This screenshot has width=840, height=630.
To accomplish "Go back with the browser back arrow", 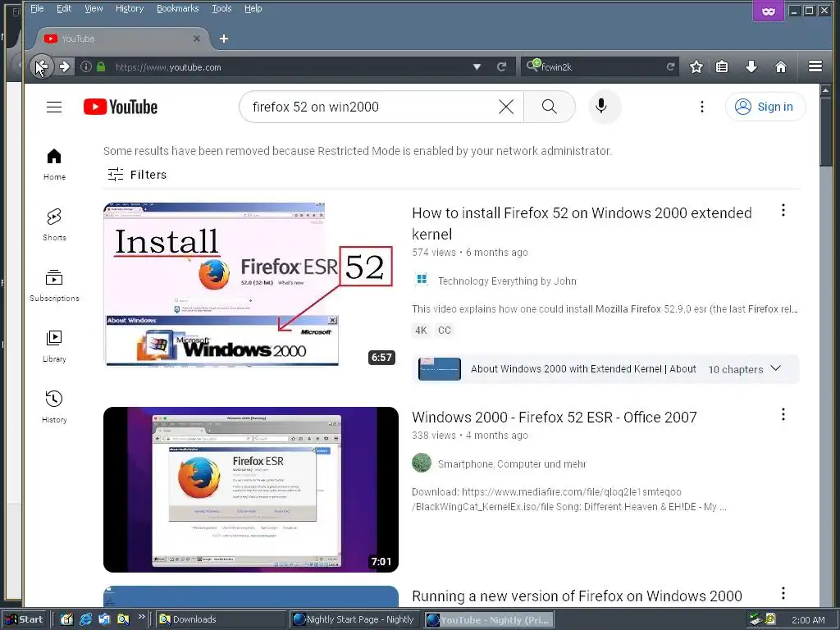I will coord(41,66).
